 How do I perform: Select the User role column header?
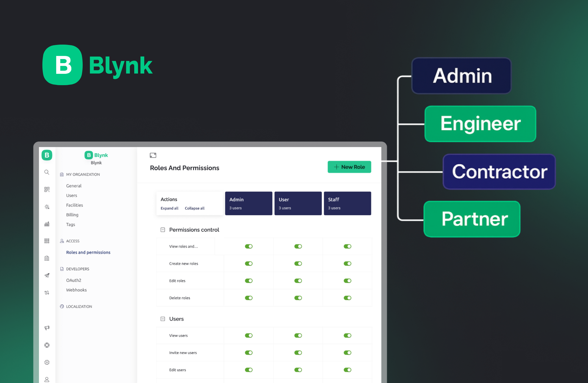point(298,203)
